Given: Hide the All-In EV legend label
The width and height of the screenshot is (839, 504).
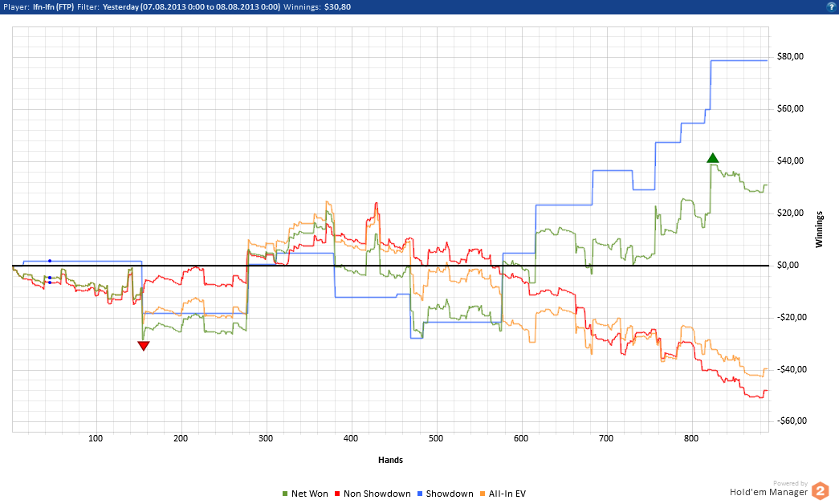Looking at the screenshot, I should (x=507, y=494).
